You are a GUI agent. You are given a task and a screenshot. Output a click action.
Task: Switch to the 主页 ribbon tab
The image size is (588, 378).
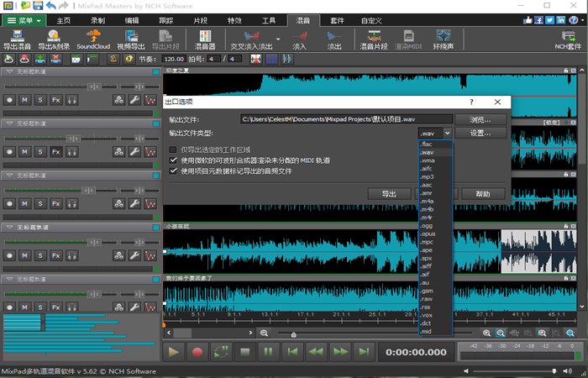point(63,21)
